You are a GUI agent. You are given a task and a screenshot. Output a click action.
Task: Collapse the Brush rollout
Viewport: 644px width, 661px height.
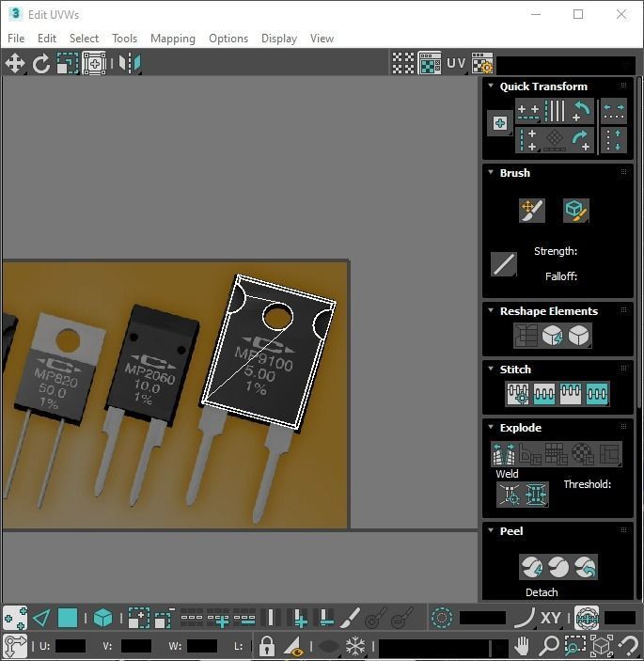tap(491, 172)
